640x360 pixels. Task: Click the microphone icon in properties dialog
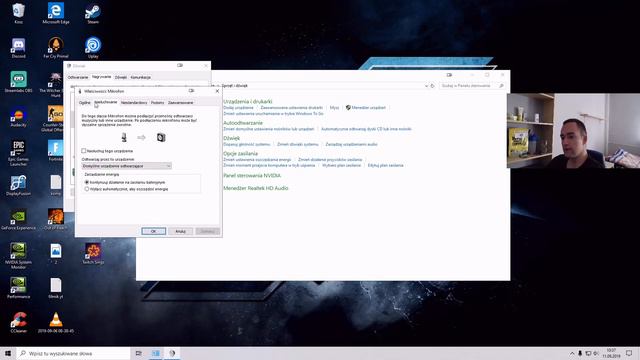coord(124,138)
